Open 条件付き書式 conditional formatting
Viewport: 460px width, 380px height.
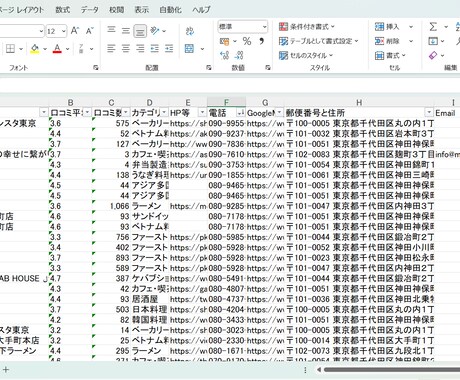point(307,27)
